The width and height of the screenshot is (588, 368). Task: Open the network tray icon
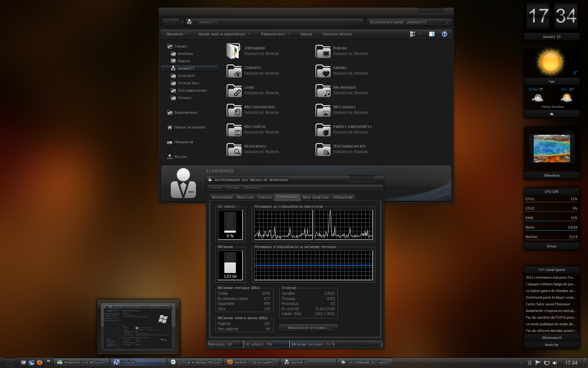(x=546, y=363)
